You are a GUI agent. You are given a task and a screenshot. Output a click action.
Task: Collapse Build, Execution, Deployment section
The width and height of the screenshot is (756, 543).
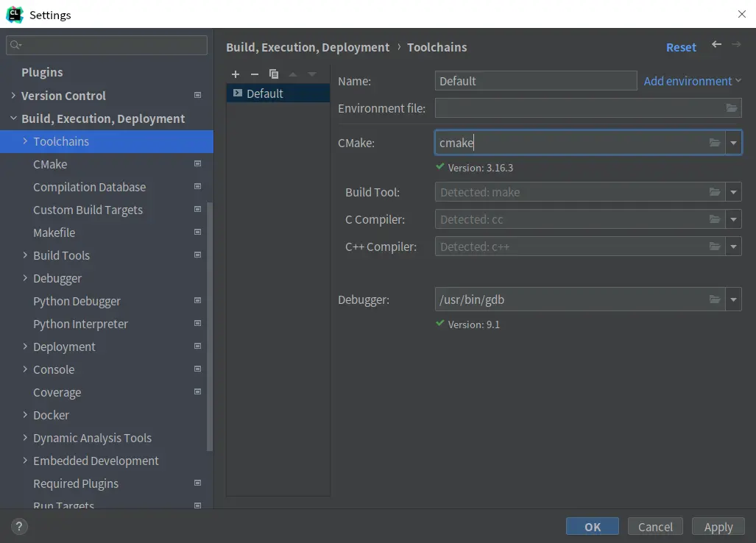coord(13,118)
